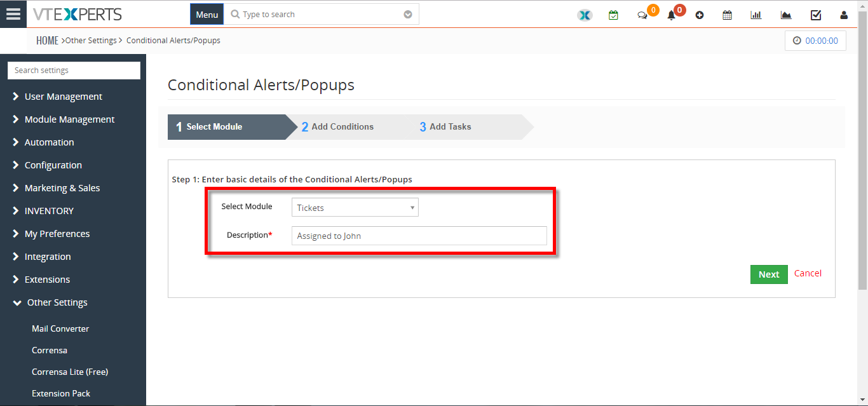Screen dimensions: 868x406
Task: Expand Marketing & Sales section
Action: (x=62, y=188)
